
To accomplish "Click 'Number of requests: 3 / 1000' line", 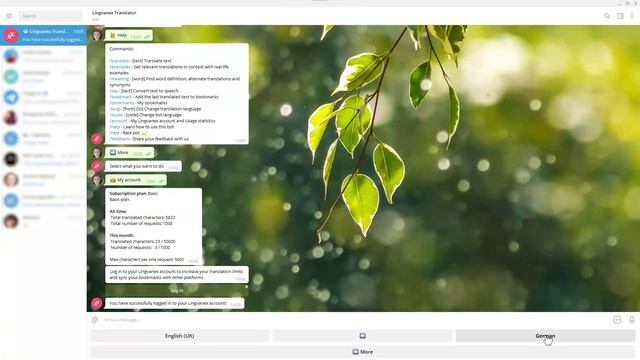I will [140, 247].
